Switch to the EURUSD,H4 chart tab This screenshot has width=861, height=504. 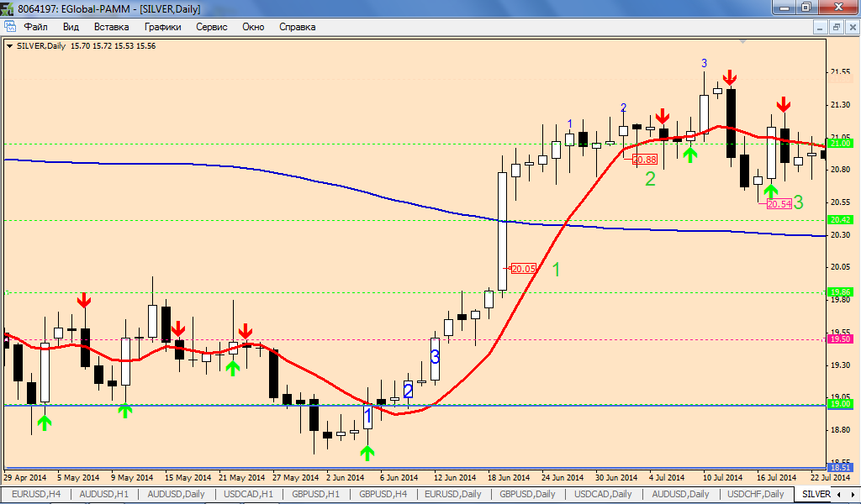click(36, 494)
